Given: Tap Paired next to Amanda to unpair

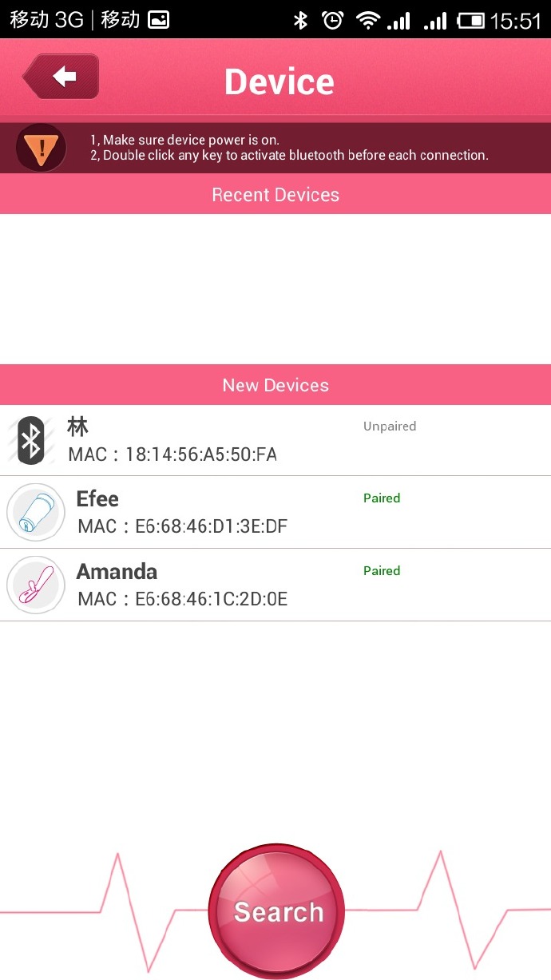Looking at the screenshot, I should (x=382, y=570).
